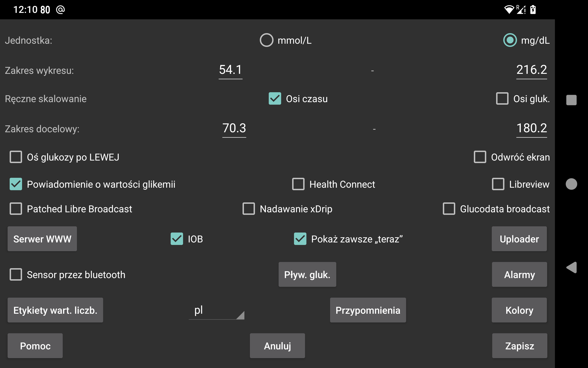Tap the @ notification icon in status bar
The height and width of the screenshot is (368, 588).
pyautogui.click(x=60, y=10)
